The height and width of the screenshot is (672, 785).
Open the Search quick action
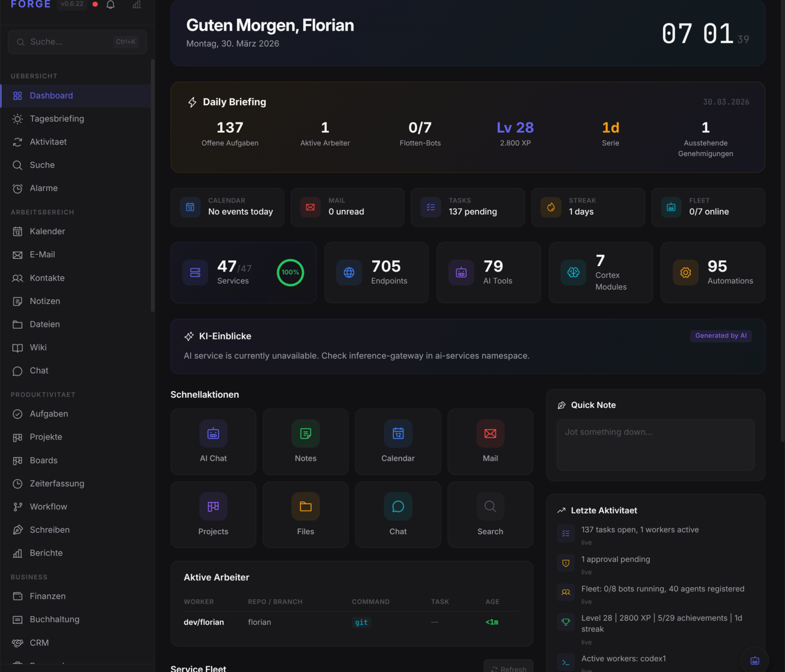pyautogui.click(x=490, y=514)
